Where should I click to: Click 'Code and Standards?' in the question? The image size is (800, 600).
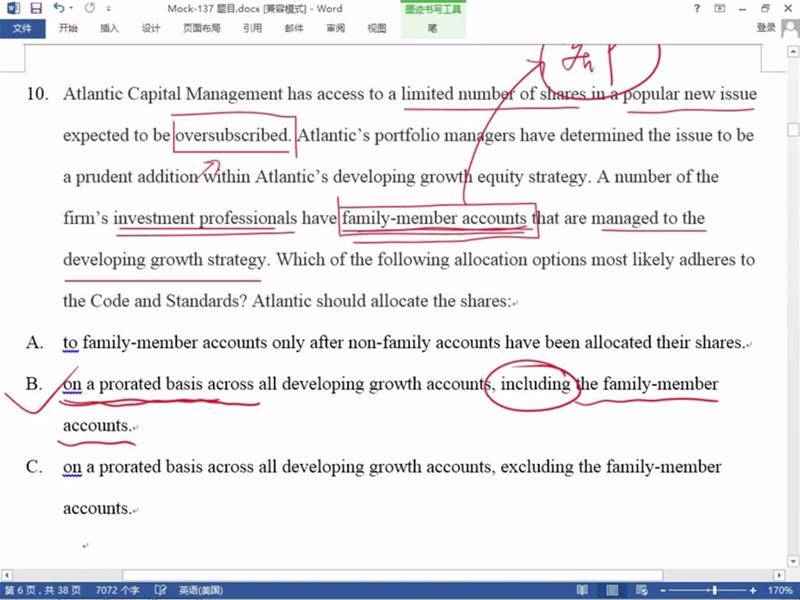(169, 301)
